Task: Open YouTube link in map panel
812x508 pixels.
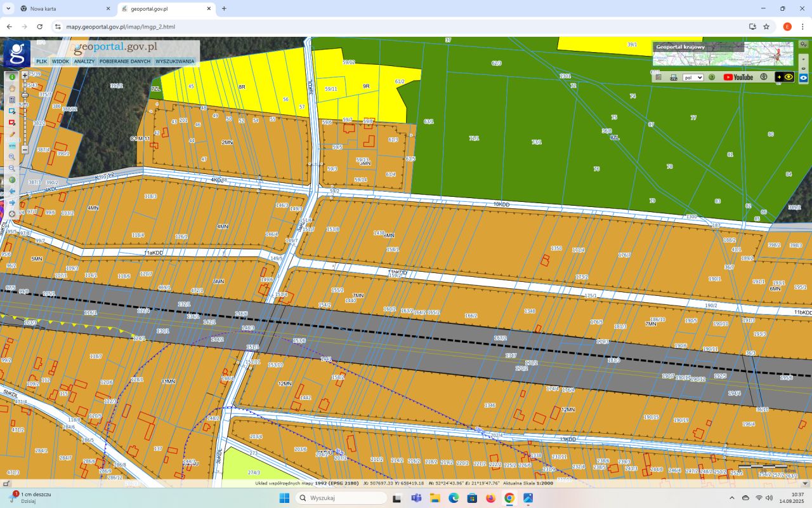Action: coord(738,77)
